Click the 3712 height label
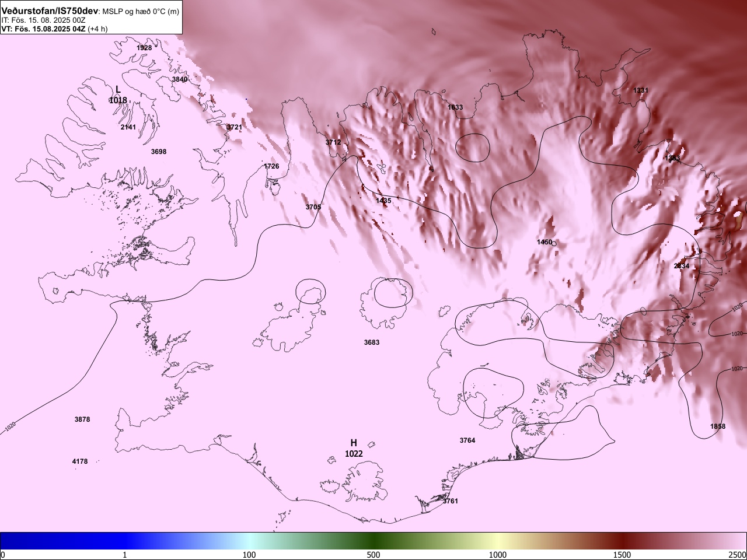 point(333,142)
